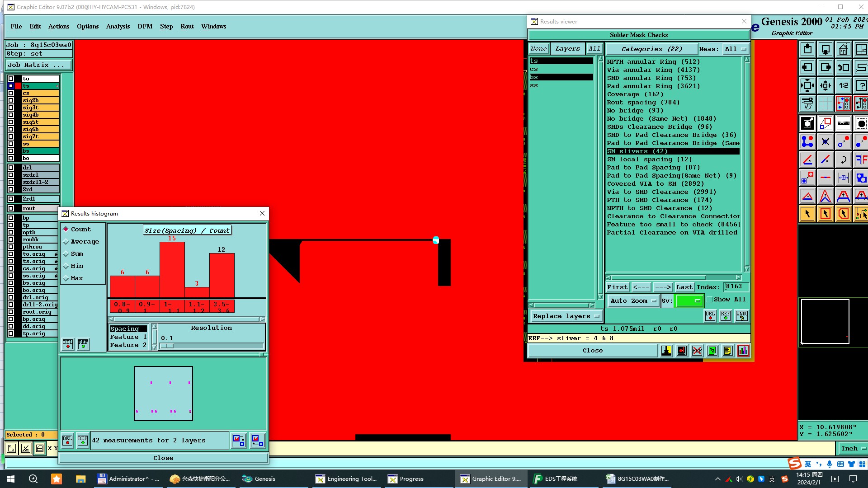Expand the Replace layers dropdown
The height and width of the screenshot is (488, 868).
[x=566, y=316]
